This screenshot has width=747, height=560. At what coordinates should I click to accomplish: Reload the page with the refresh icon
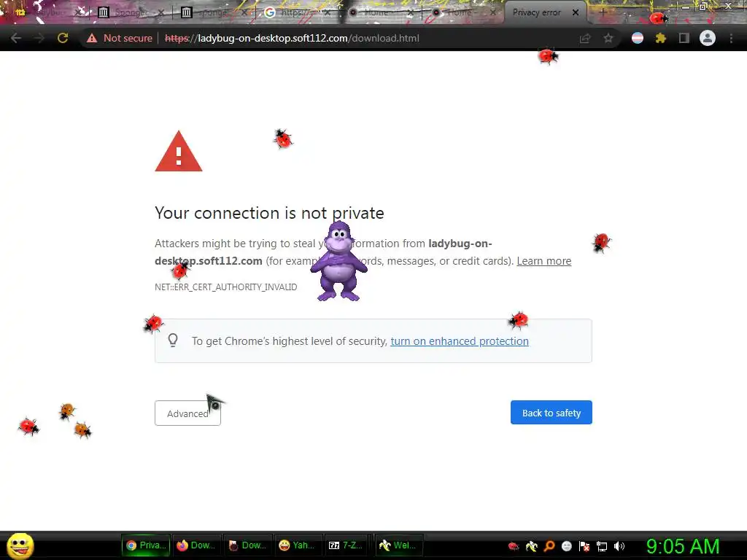tap(63, 38)
